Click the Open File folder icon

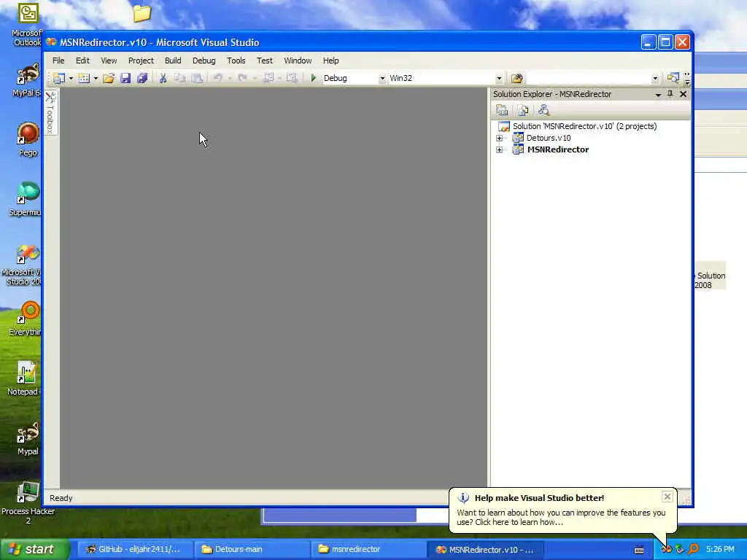coord(109,78)
